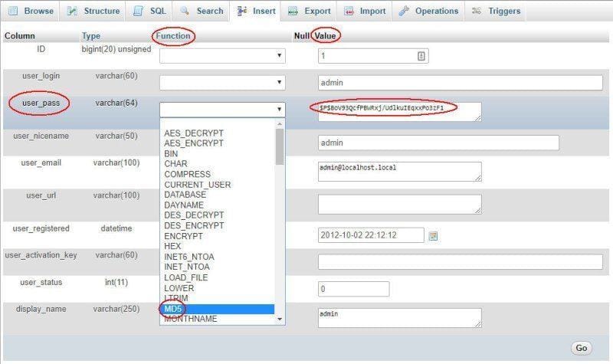The width and height of the screenshot is (613, 364).
Task: Collapse the user_pass function dropdown
Action: 222,110
